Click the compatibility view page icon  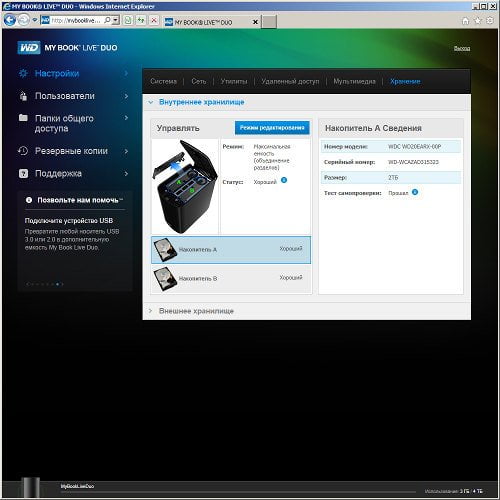128,20
